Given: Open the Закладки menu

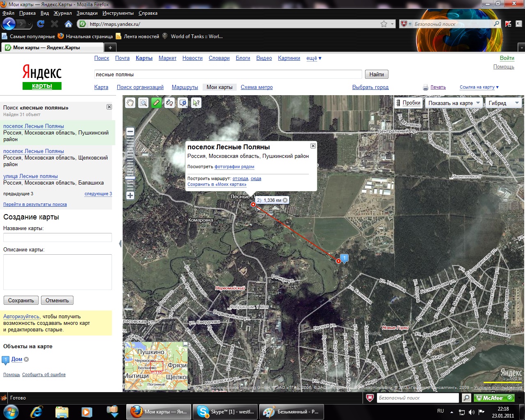Looking at the screenshot, I should coord(87,13).
